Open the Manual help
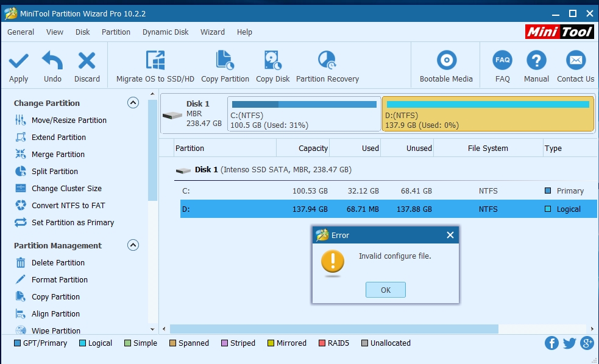 [x=536, y=66]
